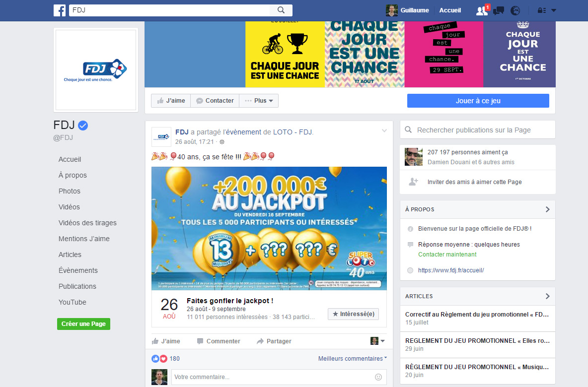The image size is (588, 387).
Task: Click the Intéressé(e) star button
Action: (353, 314)
